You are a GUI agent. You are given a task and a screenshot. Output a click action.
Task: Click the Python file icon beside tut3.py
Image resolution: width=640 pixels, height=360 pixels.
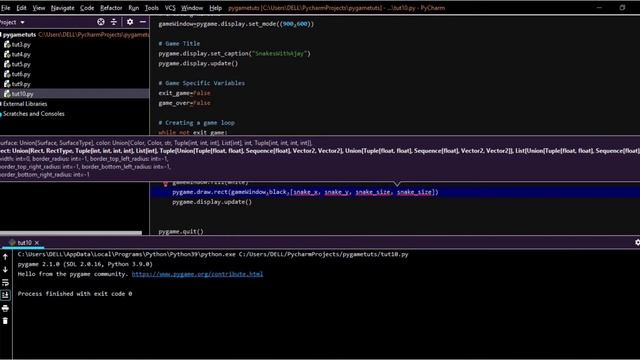point(7,44)
